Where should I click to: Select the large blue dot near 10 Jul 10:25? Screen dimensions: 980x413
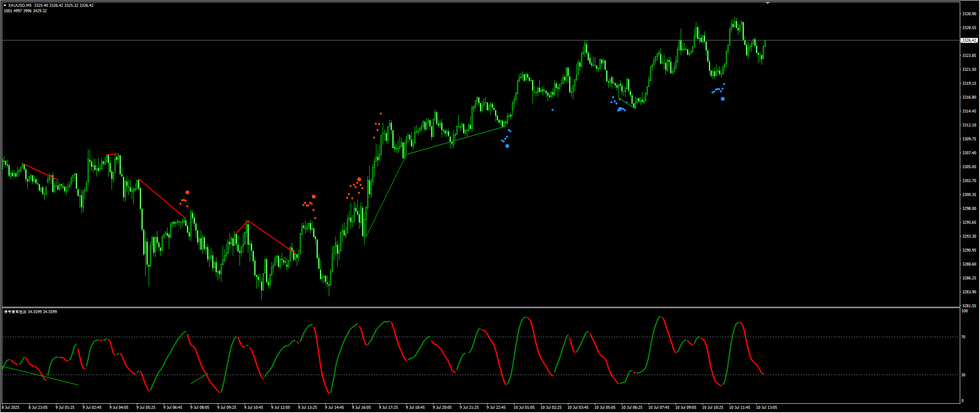[x=723, y=99]
